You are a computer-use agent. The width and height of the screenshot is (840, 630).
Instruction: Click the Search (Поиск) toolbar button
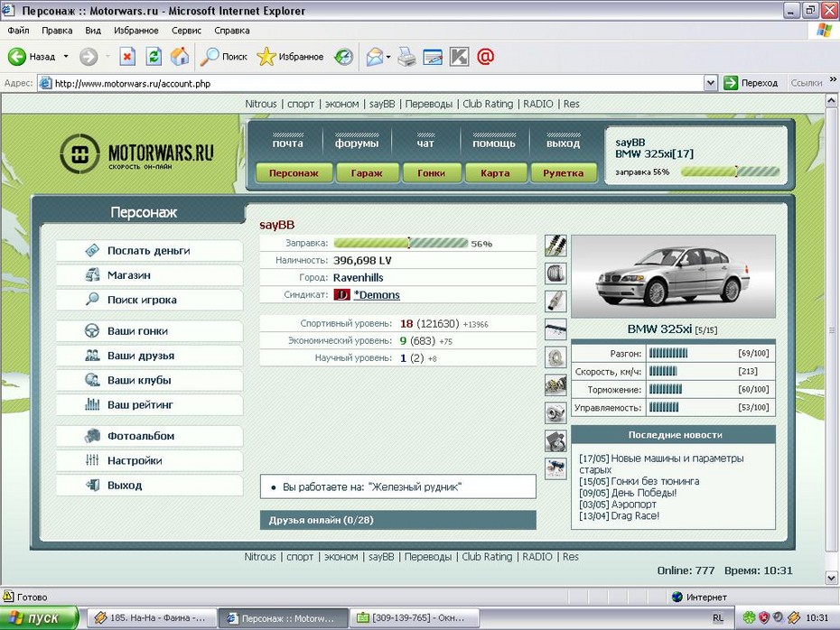[223, 56]
